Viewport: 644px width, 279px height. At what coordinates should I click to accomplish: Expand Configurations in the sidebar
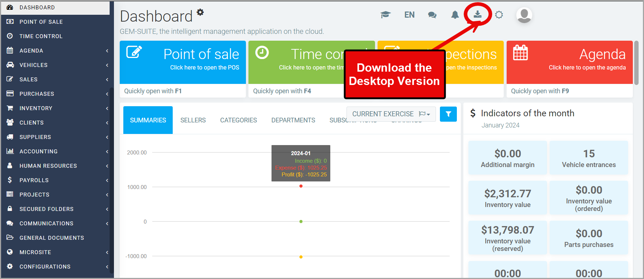click(58, 267)
